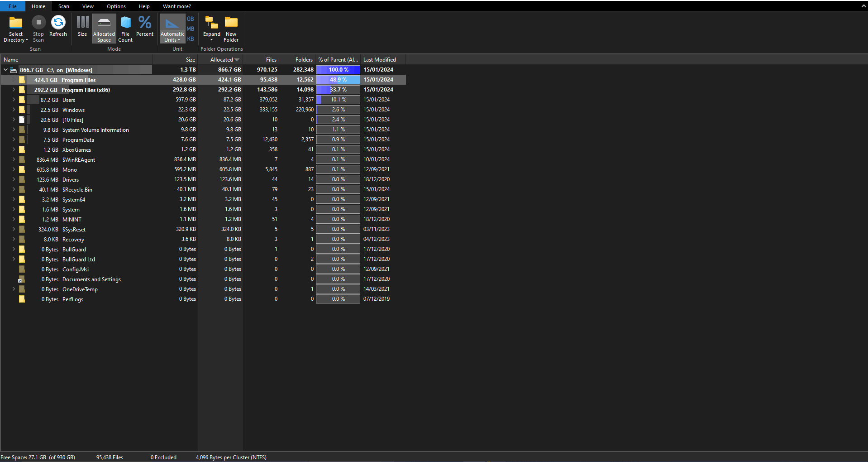Expand the System Volume Information folder

pyautogui.click(x=14, y=130)
